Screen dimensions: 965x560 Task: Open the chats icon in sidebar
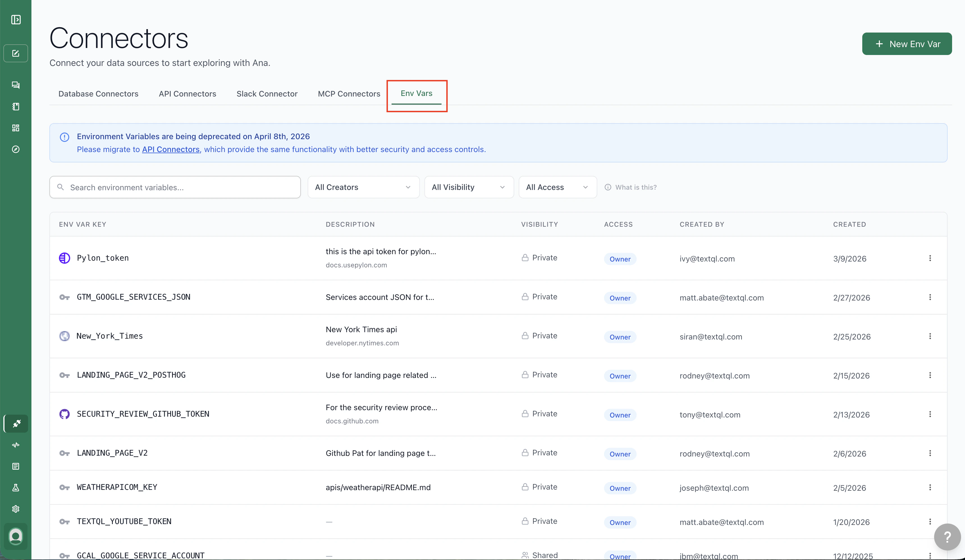pyautogui.click(x=16, y=85)
